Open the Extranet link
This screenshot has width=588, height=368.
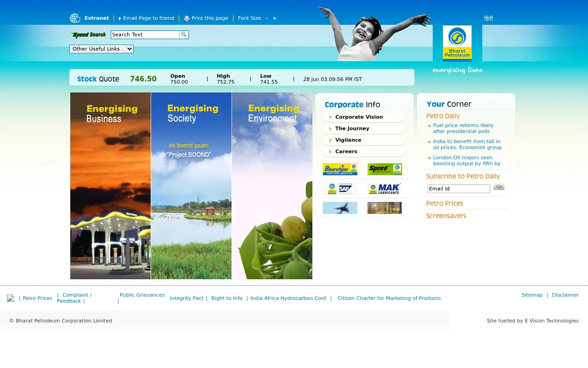pyautogui.click(x=96, y=18)
